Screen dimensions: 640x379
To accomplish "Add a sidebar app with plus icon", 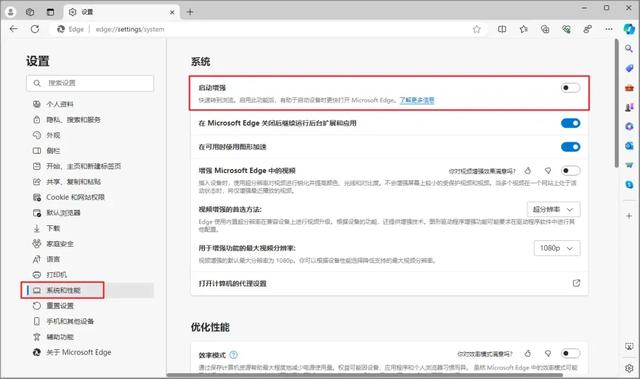I will (629, 216).
